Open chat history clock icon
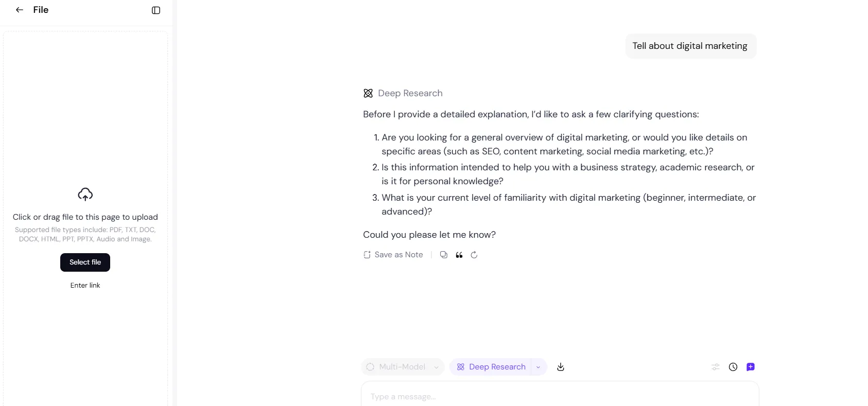 point(733,367)
